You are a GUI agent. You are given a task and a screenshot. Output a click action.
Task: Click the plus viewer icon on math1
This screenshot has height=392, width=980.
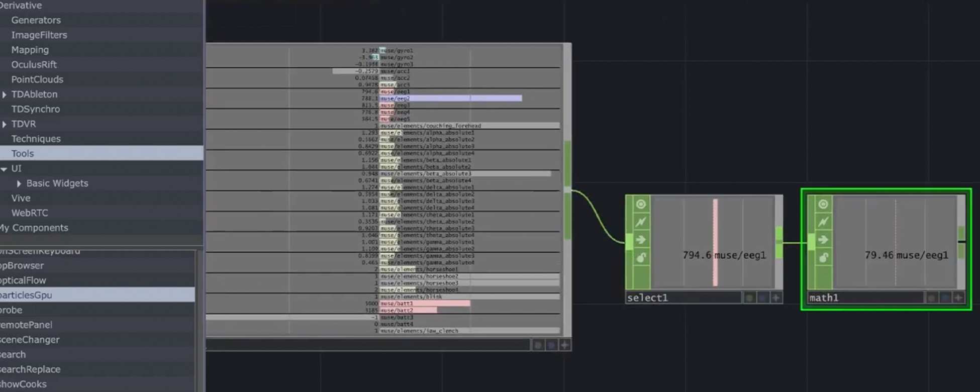tap(958, 298)
